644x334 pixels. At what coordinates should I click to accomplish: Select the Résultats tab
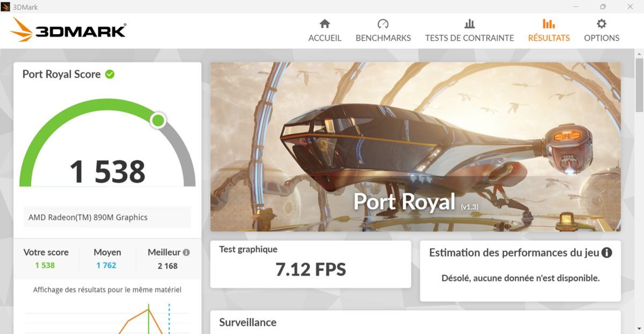pyautogui.click(x=549, y=31)
